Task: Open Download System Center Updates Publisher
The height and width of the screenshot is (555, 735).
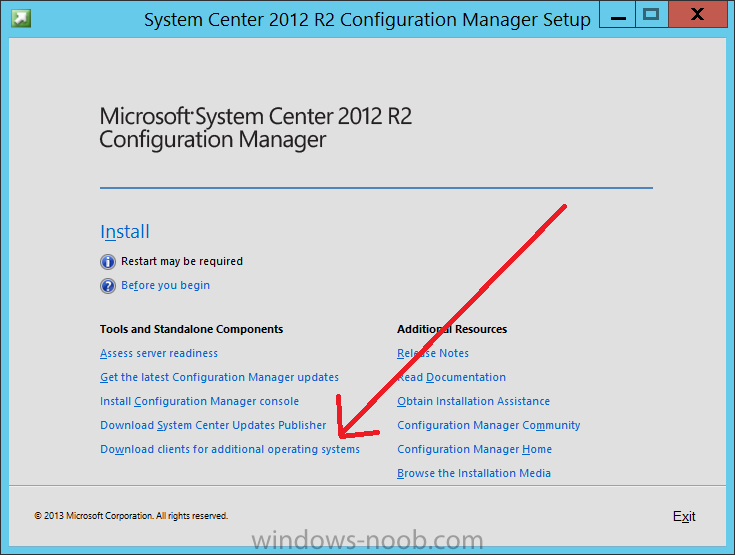Action: [x=213, y=425]
